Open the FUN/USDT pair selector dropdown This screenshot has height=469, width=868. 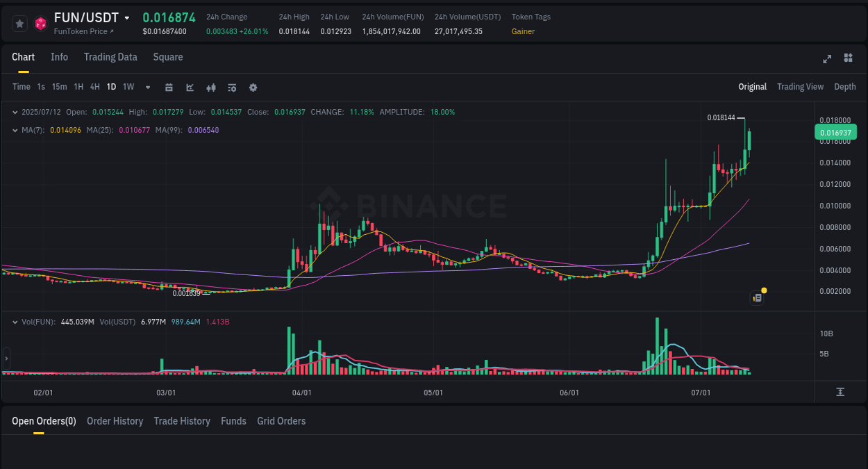pyautogui.click(x=126, y=17)
